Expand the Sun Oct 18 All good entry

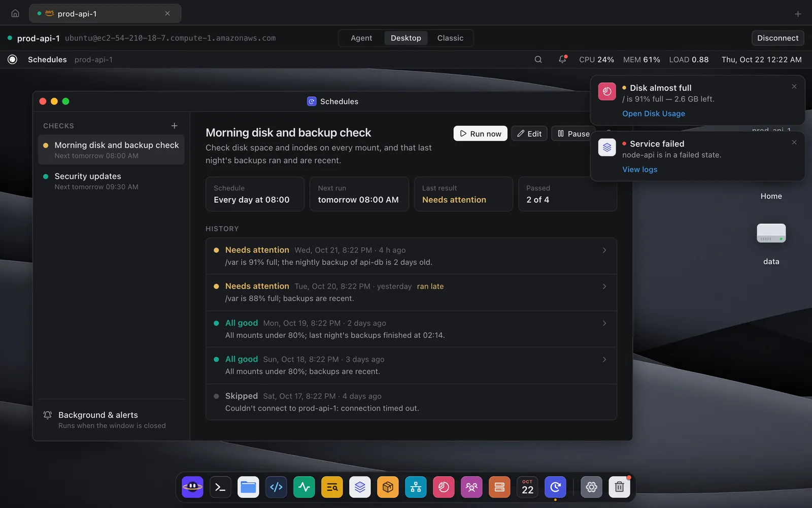[x=411, y=365]
